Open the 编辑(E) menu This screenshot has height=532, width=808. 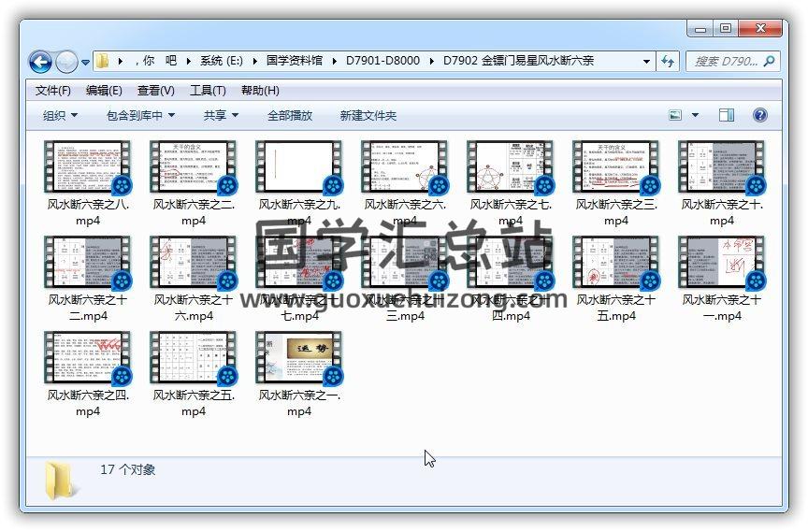click(104, 91)
